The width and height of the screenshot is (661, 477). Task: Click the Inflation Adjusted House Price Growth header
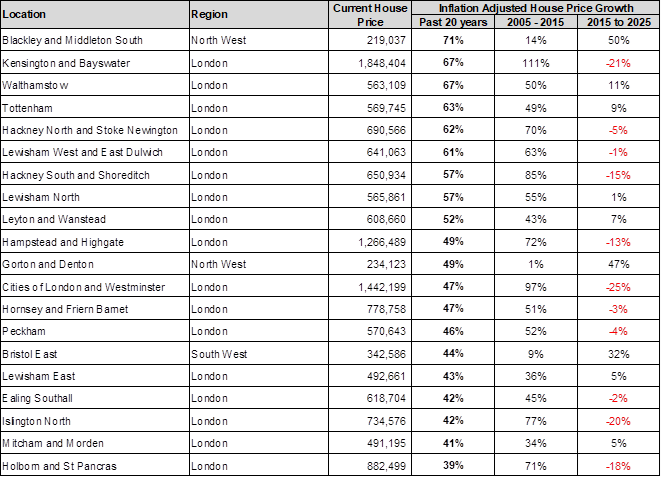pyautogui.click(x=535, y=7)
